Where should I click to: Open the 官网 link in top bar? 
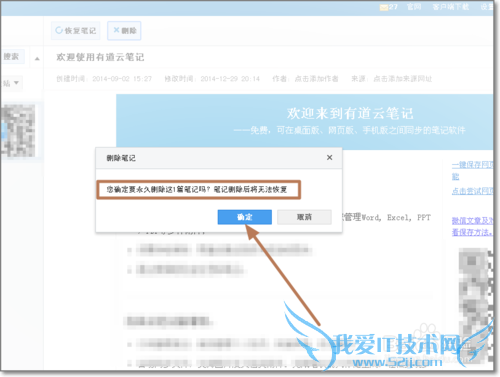coord(414,7)
